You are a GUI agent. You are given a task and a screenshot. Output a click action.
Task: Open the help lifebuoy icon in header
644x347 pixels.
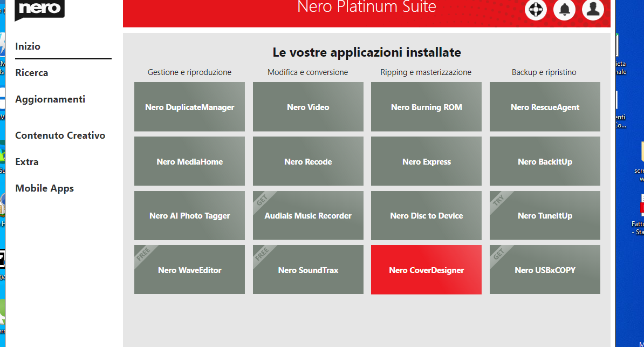(536, 9)
